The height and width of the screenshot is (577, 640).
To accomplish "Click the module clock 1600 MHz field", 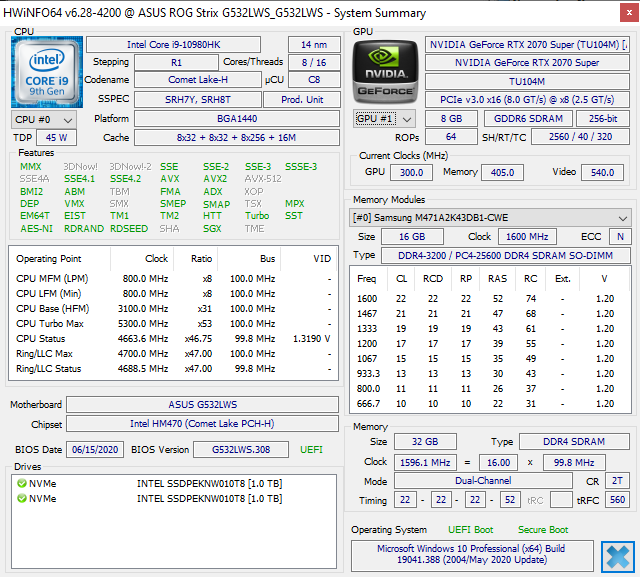I will tap(527, 237).
